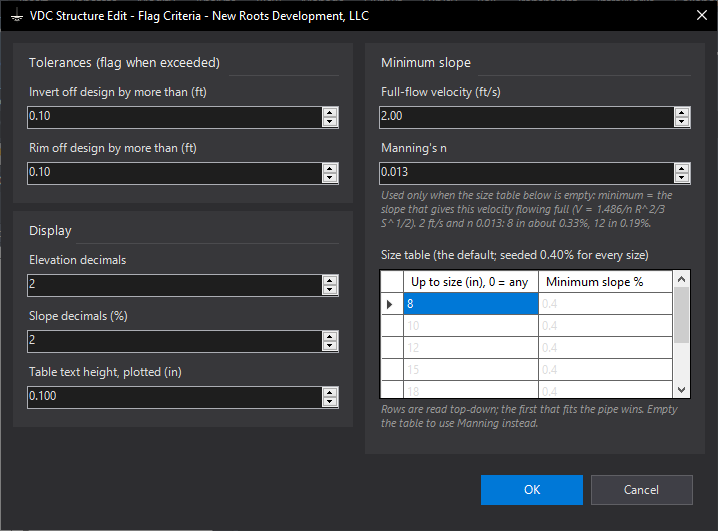Decrease Elevation decimals value
This screenshot has width=718, height=531.
tap(330, 290)
